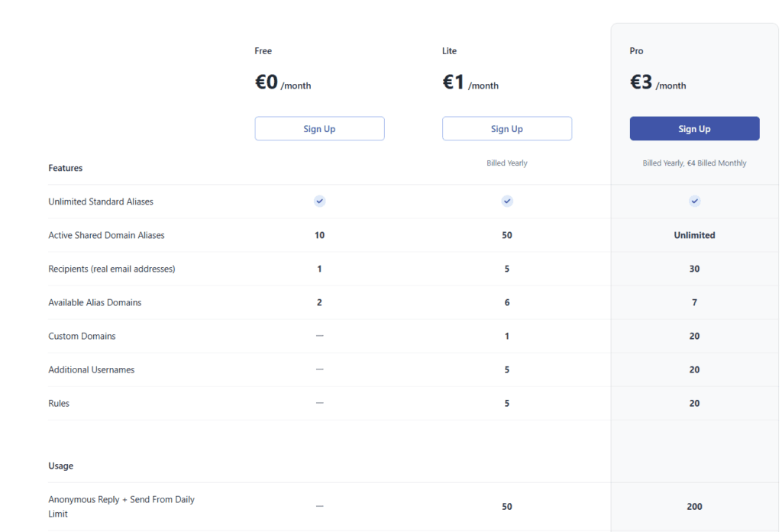The height and width of the screenshot is (532, 782).
Task: Click Pro plan Unlimited Standard Aliases checkmark
Action: point(695,201)
